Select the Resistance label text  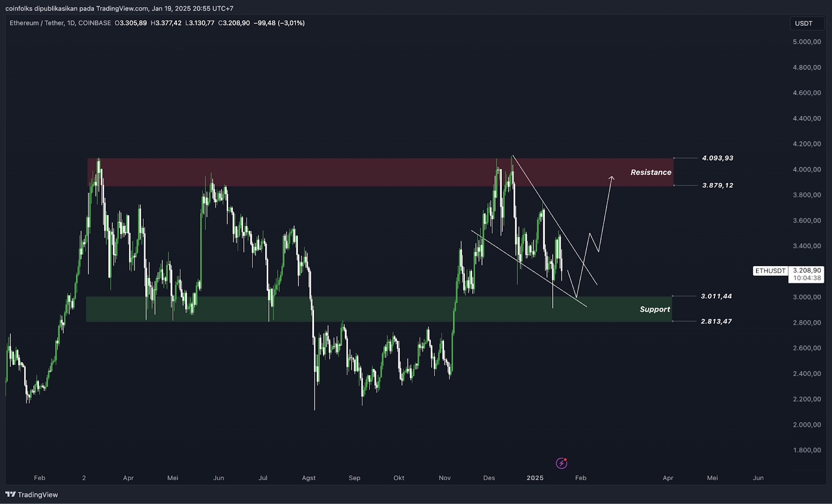651,173
